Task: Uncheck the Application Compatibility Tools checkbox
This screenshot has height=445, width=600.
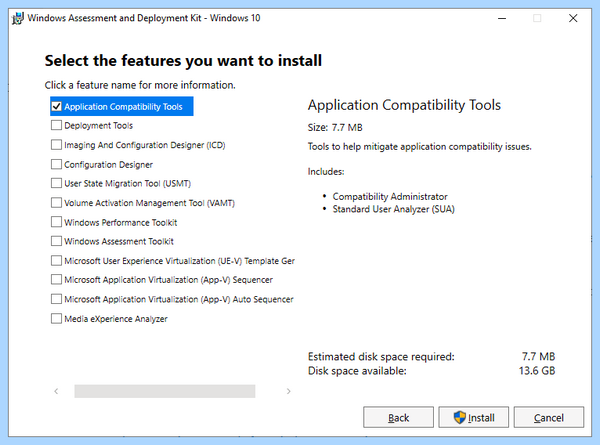Action: (56, 106)
